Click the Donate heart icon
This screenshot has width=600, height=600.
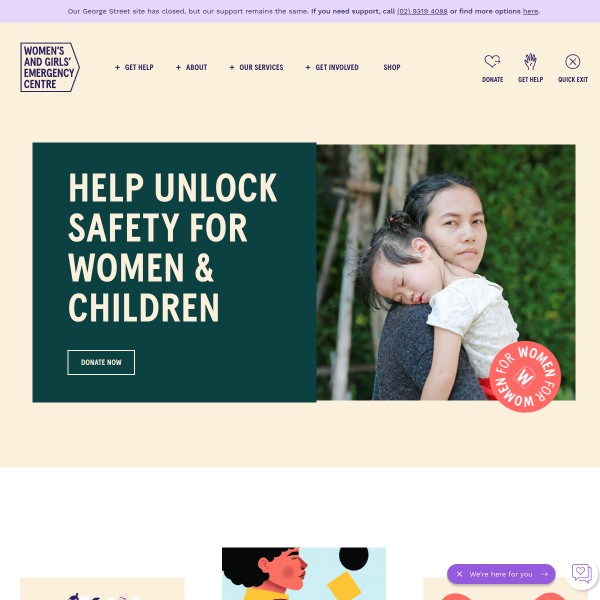pos(492,61)
